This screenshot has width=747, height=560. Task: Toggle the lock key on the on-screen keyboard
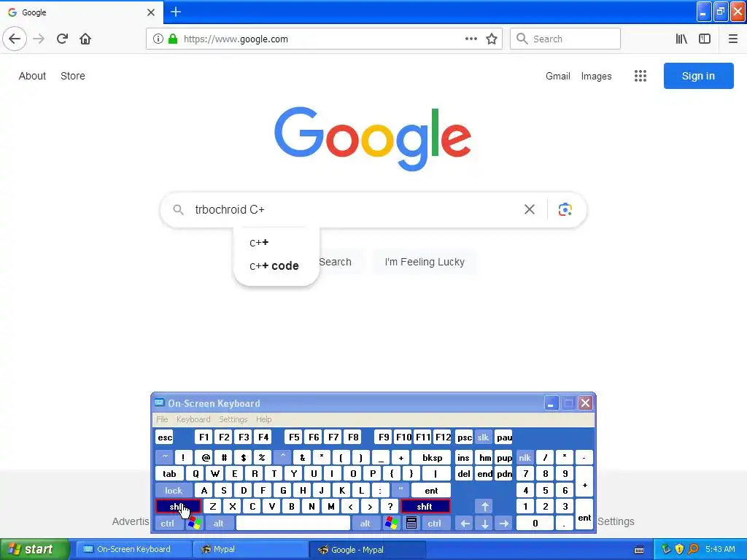click(174, 491)
